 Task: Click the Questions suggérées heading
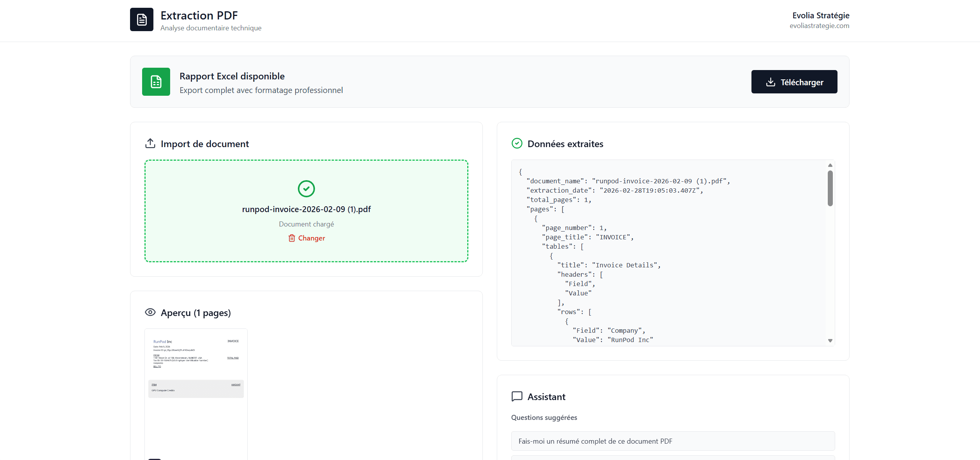point(544,417)
